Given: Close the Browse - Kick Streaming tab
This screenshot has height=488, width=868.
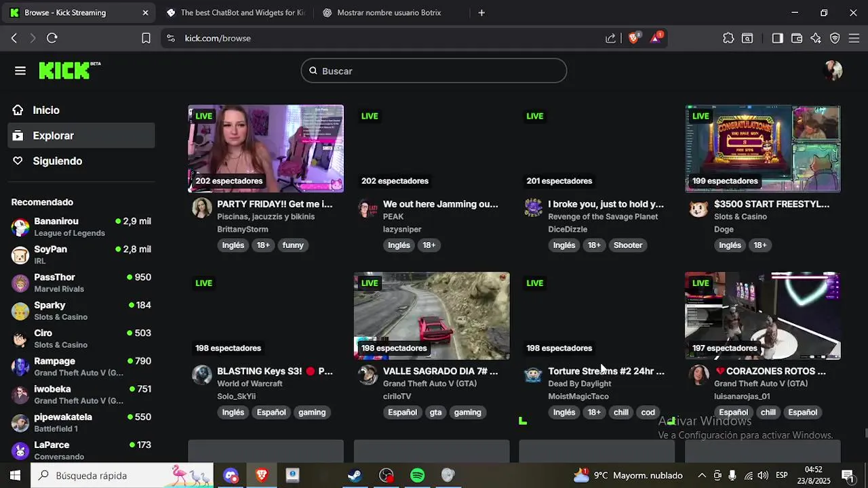Looking at the screenshot, I should pos(145,13).
